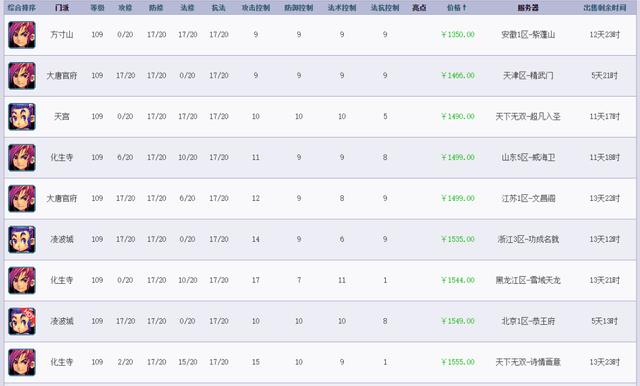Open the 天下无双-超凡入圣 server link
Screen dimensions: 640x386
coord(528,117)
